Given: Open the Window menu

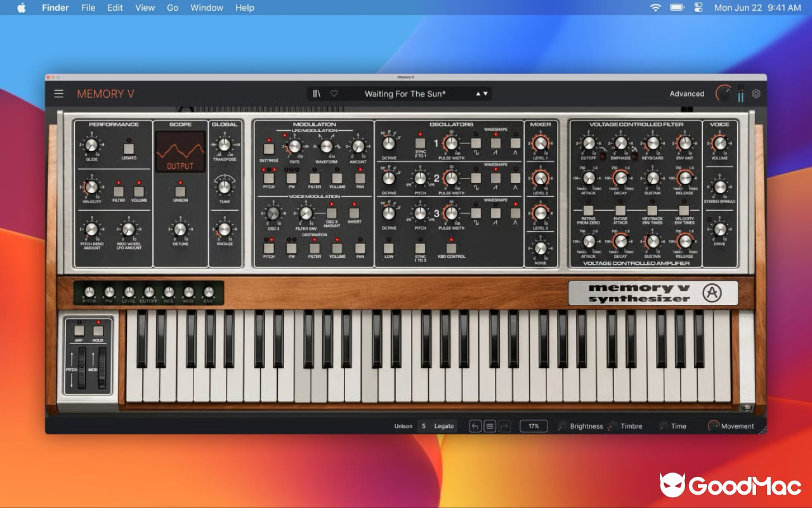Looking at the screenshot, I should (x=207, y=8).
